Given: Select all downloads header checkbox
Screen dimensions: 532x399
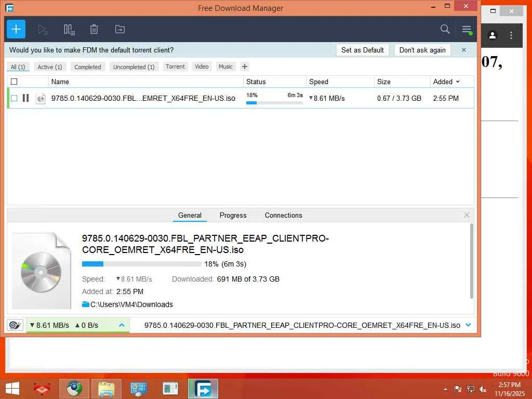Looking at the screenshot, I should [14, 82].
